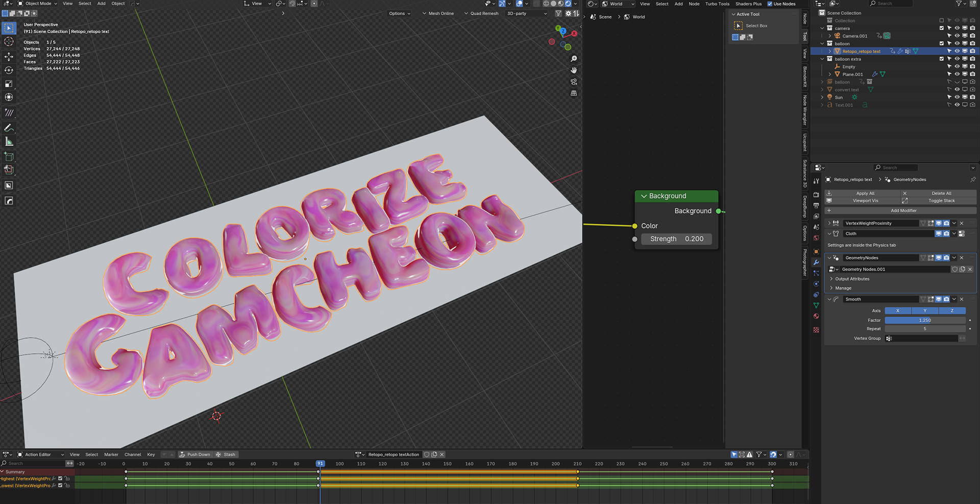Open the Tool properties tab
980x504 pixels.
point(816,181)
